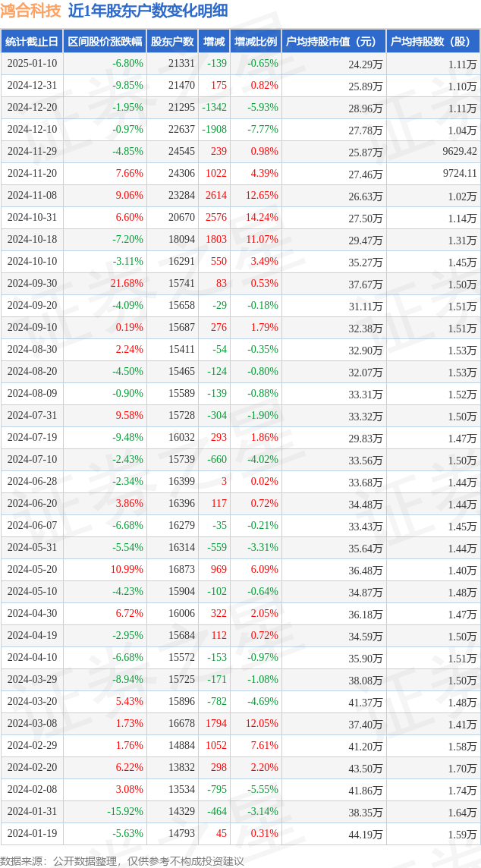Click the 统计截止日 column header
This screenshot has width=481, height=868.
[x=32, y=42]
